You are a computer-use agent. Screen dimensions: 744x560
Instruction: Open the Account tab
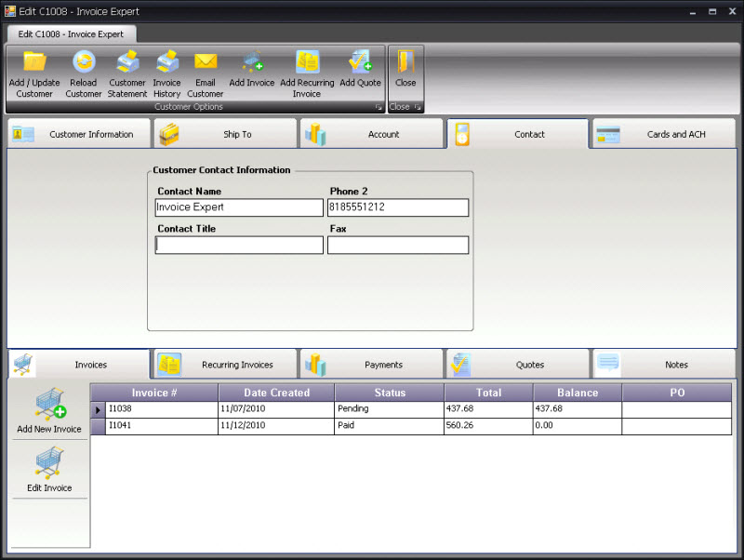point(371,134)
